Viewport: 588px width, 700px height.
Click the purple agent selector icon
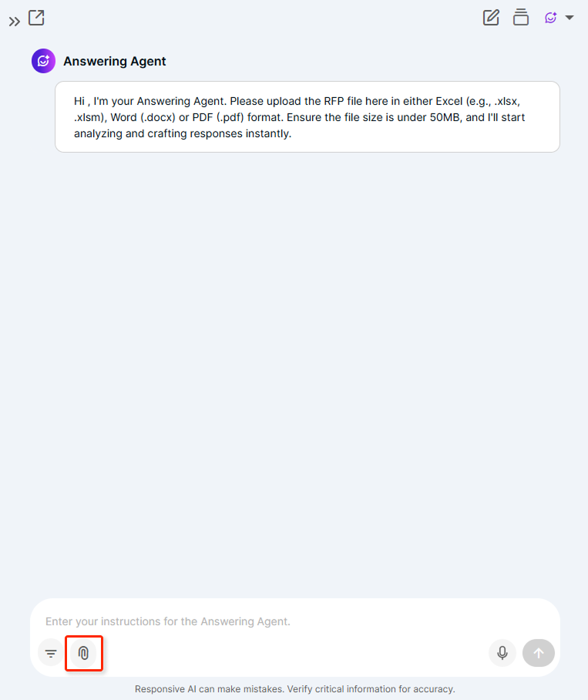tap(551, 18)
